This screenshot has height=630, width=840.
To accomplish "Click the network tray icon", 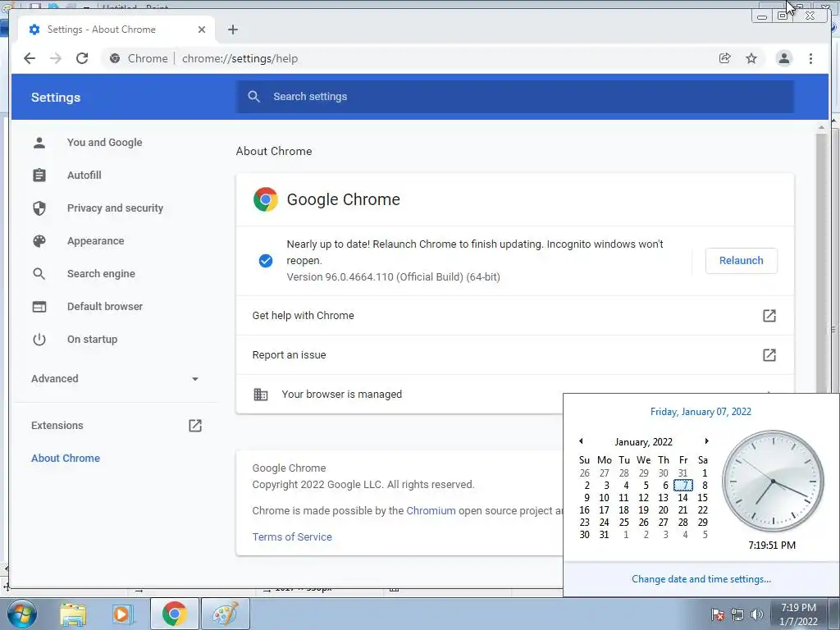I will point(737,614).
